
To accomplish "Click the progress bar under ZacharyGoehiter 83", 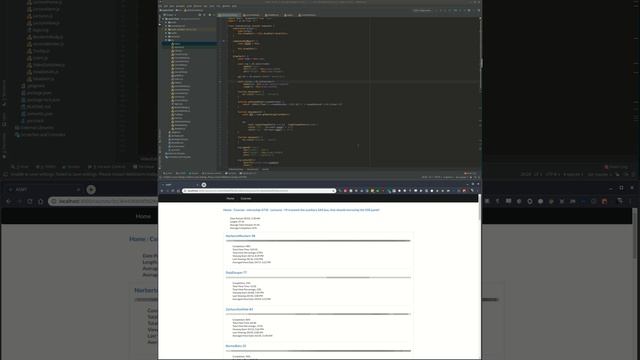I will pos(318,314).
